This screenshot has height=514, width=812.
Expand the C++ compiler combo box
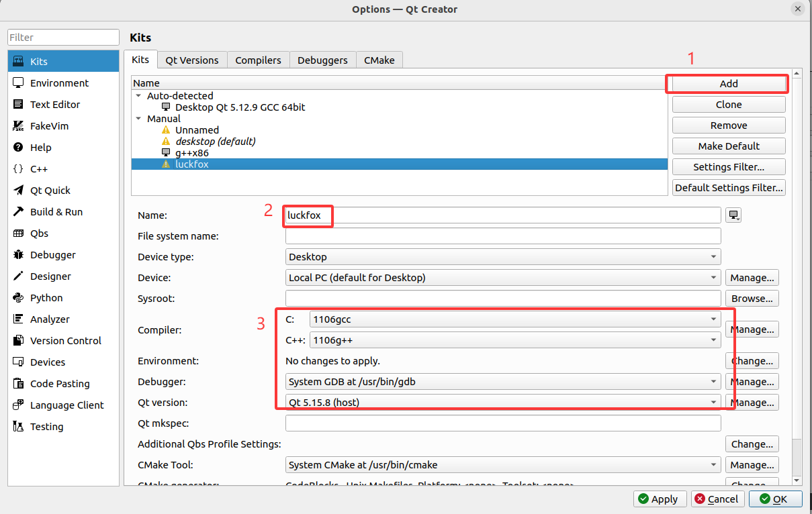[514, 341]
